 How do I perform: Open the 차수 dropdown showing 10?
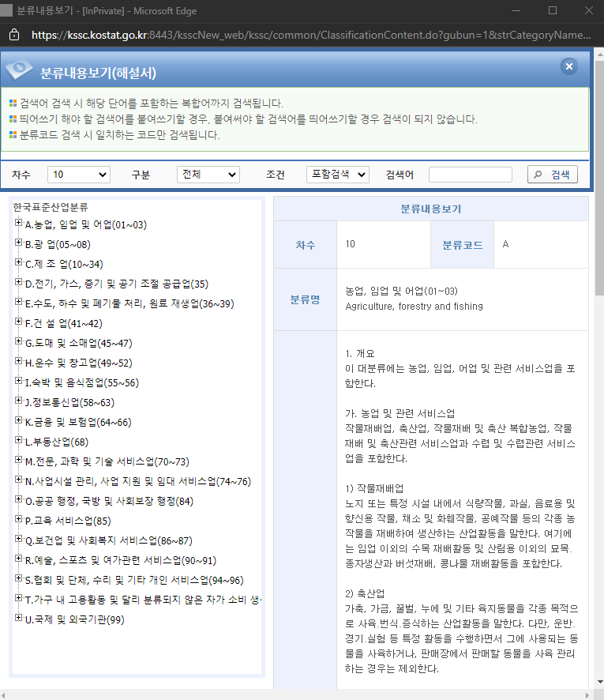point(79,174)
